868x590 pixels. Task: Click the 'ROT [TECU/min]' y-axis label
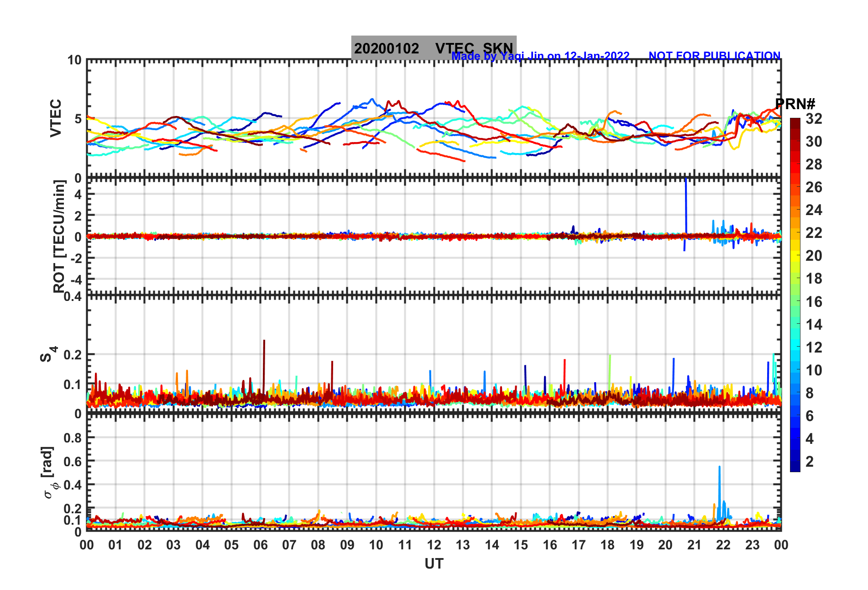click(59, 236)
